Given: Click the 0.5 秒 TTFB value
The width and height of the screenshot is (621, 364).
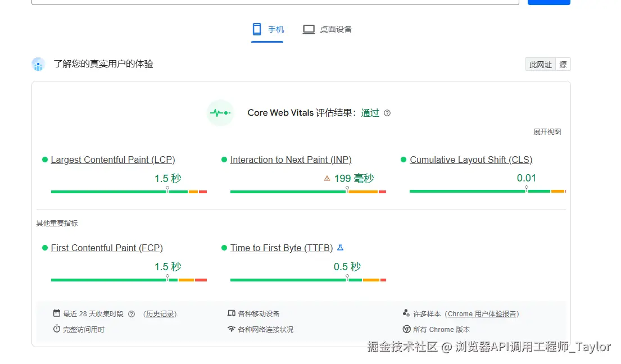Looking at the screenshot, I should (x=347, y=267).
